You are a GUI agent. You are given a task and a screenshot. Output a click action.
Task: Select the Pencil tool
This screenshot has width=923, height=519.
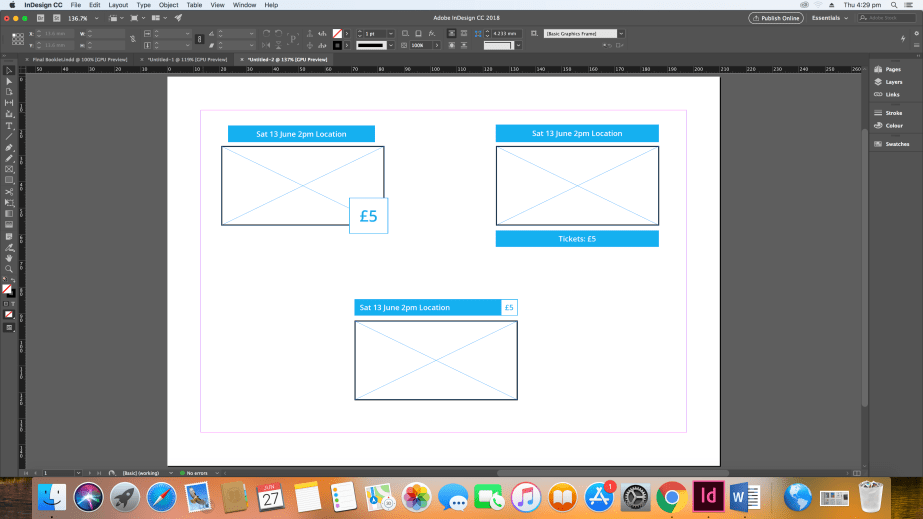[9, 158]
